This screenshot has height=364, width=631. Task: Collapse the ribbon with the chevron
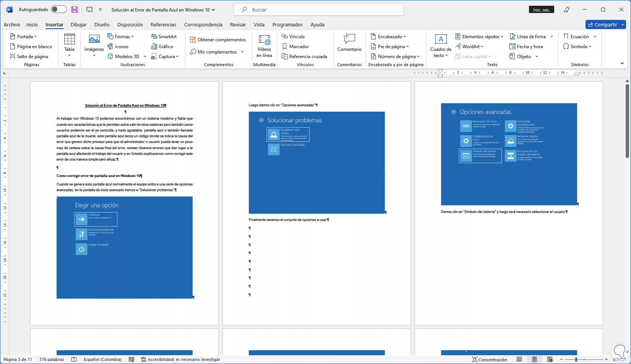[622, 63]
